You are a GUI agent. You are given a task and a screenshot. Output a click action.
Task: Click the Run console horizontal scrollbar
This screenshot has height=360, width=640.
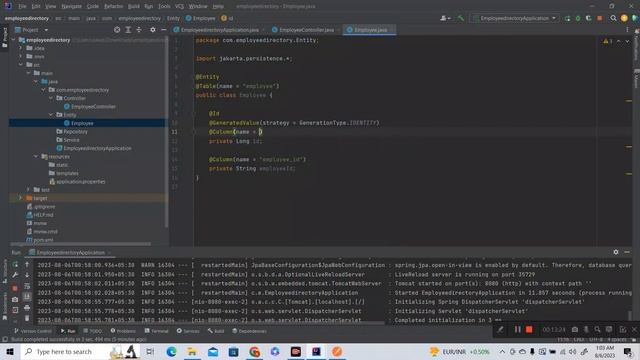pos(210,322)
